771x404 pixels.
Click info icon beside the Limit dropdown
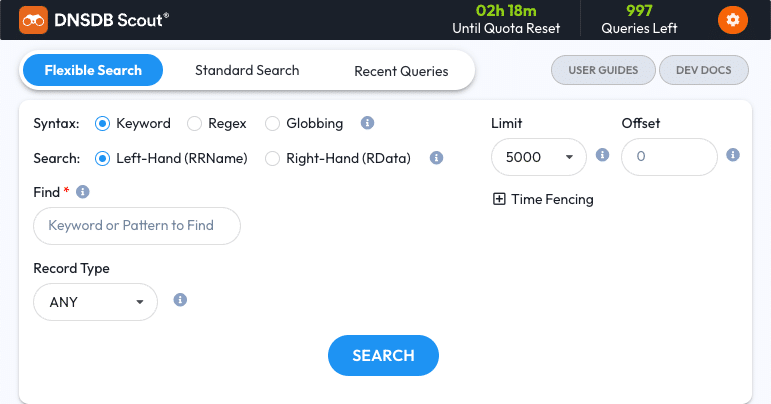602,155
